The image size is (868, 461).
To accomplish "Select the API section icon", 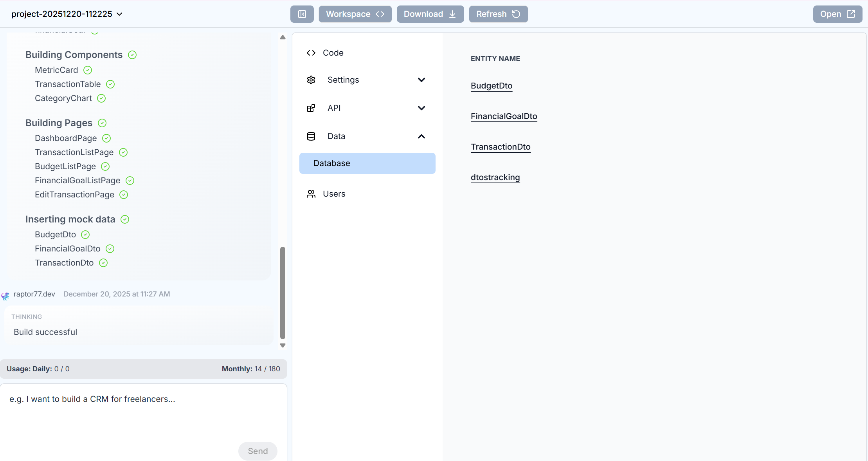I will click(x=311, y=108).
